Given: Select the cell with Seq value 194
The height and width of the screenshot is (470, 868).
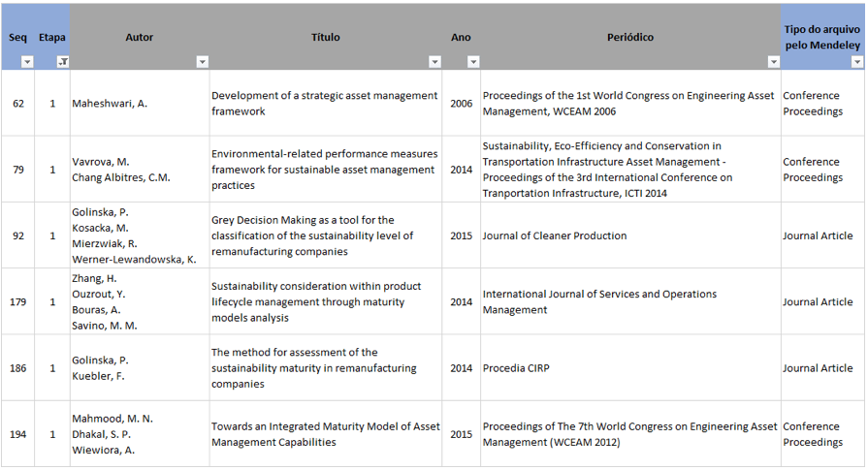Looking at the screenshot, I should pos(17,434).
